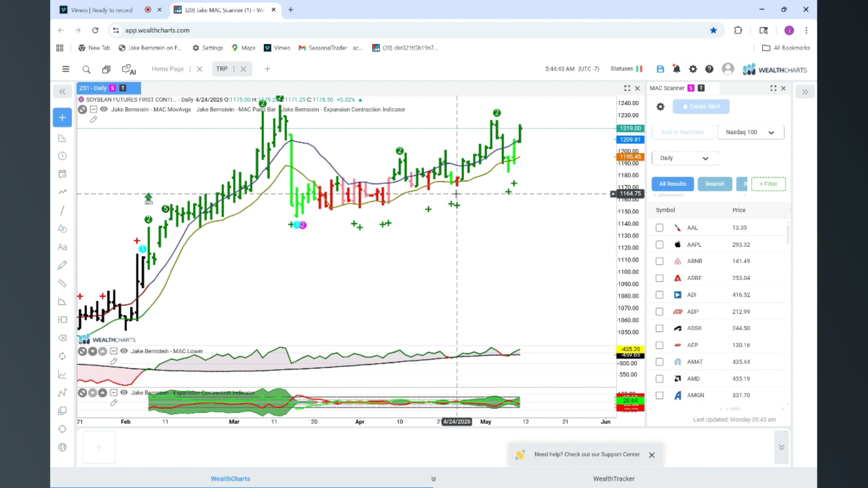Open the hamburger main menu
The height and width of the screenshot is (488, 868).
click(66, 69)
